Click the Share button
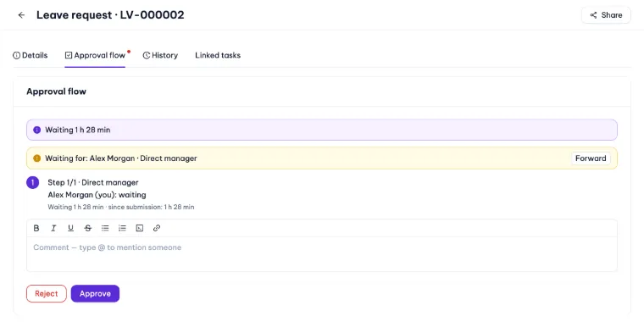 [606, 15]
